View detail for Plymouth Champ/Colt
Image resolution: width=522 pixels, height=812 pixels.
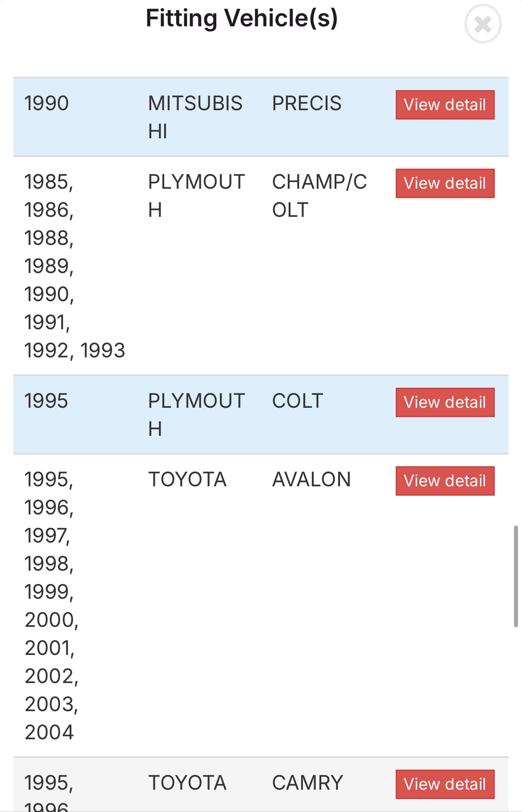tap(445, 183)
